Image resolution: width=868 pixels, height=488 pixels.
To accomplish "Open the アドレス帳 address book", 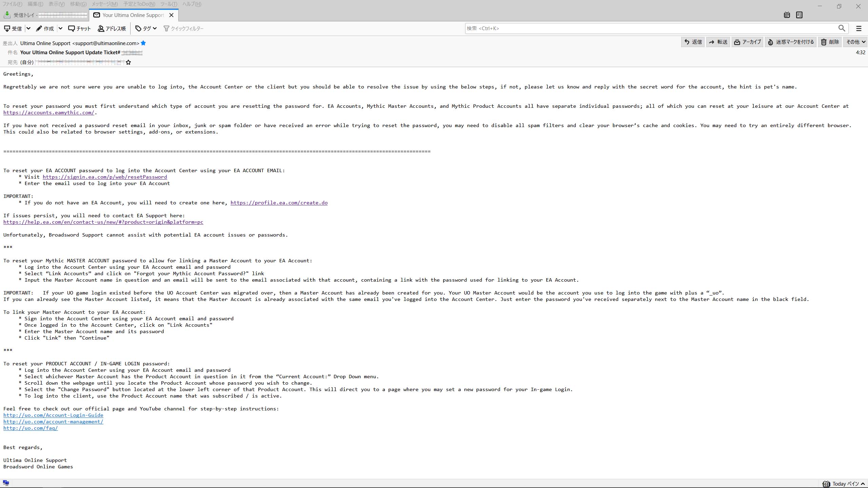I will coord(112,28).
